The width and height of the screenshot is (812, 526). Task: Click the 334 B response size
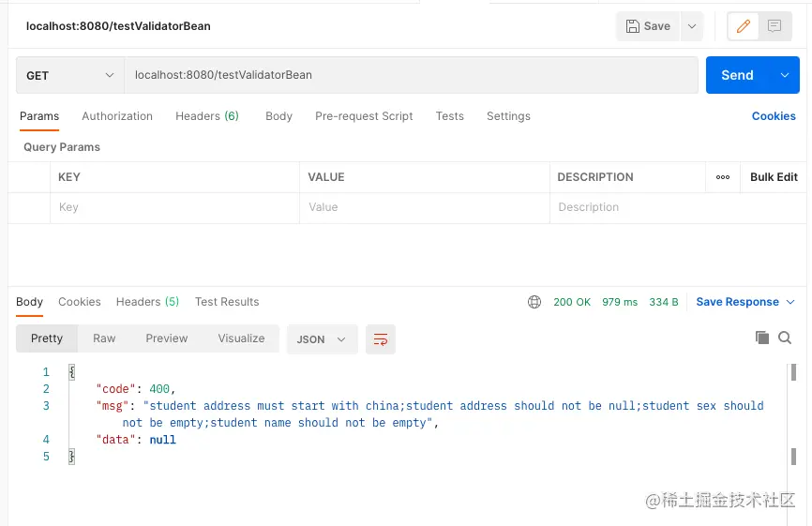pos(663,302)
